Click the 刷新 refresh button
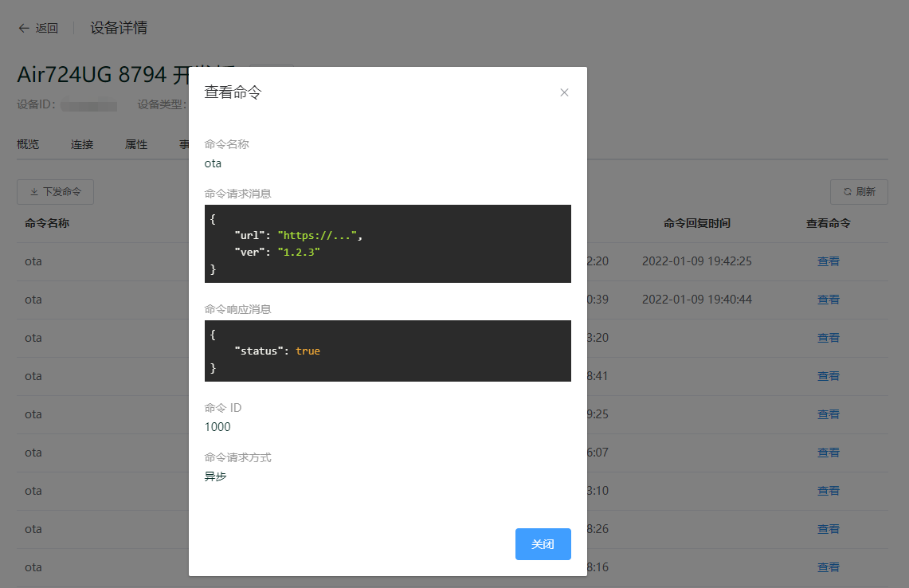 pyautogui.click(x=859, y=192)
